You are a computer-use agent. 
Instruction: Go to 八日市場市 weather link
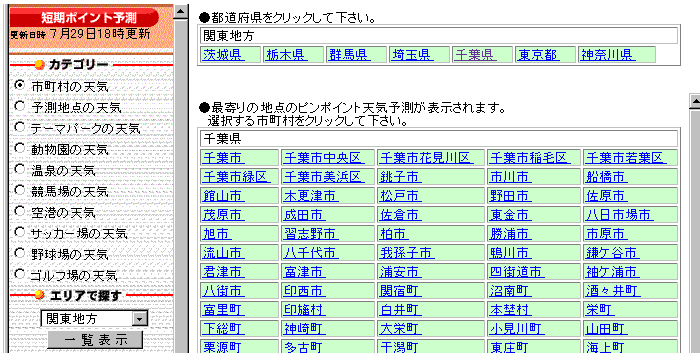coord(620,215)
